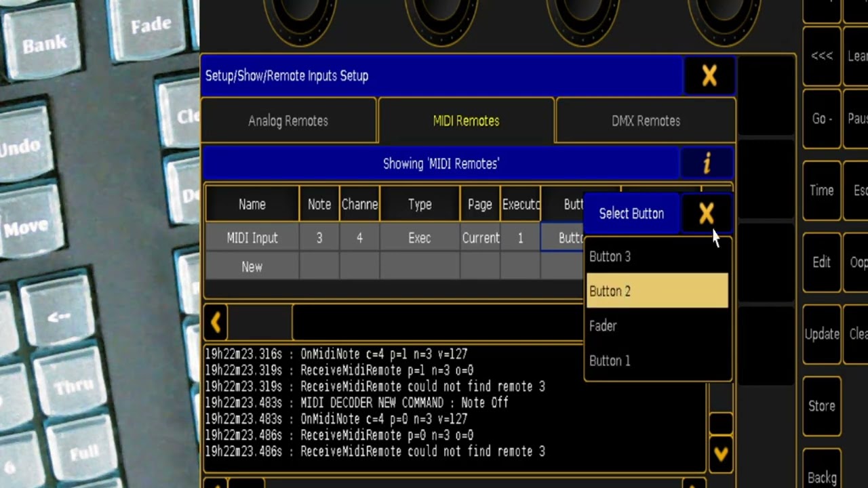Switch to Analog Remotes tab

pos(288,121)
